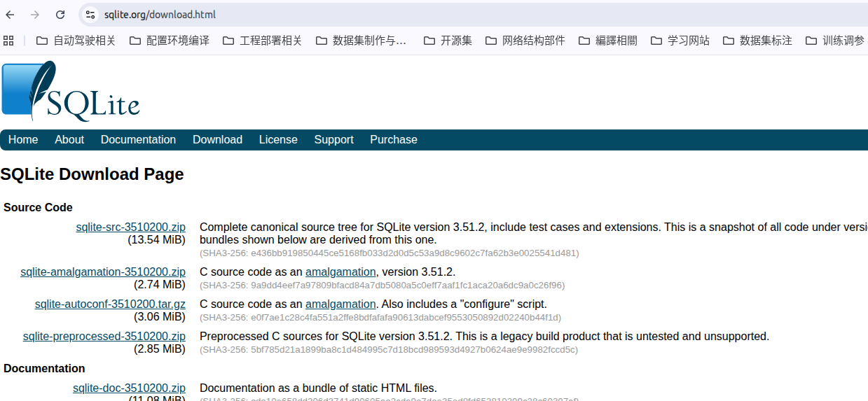Go forward in browser history

(x=35, y=15)
